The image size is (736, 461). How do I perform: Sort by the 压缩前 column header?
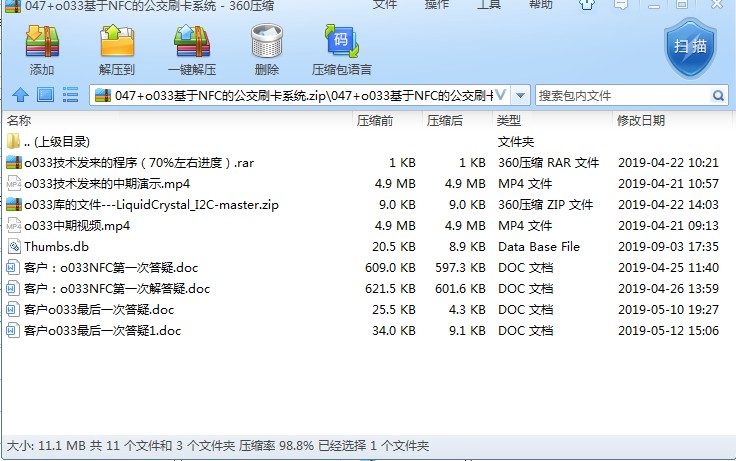(x=375, y=121)
